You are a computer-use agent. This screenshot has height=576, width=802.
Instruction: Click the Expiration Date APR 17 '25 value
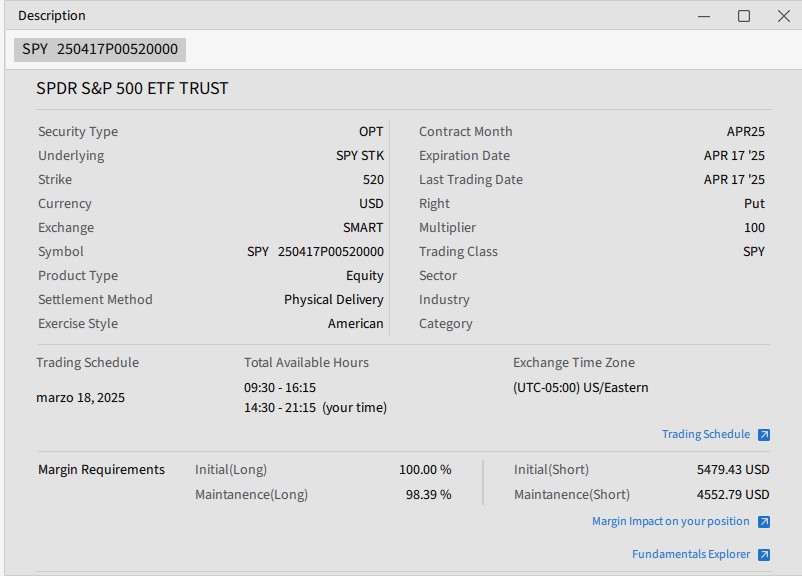point(734,156)
